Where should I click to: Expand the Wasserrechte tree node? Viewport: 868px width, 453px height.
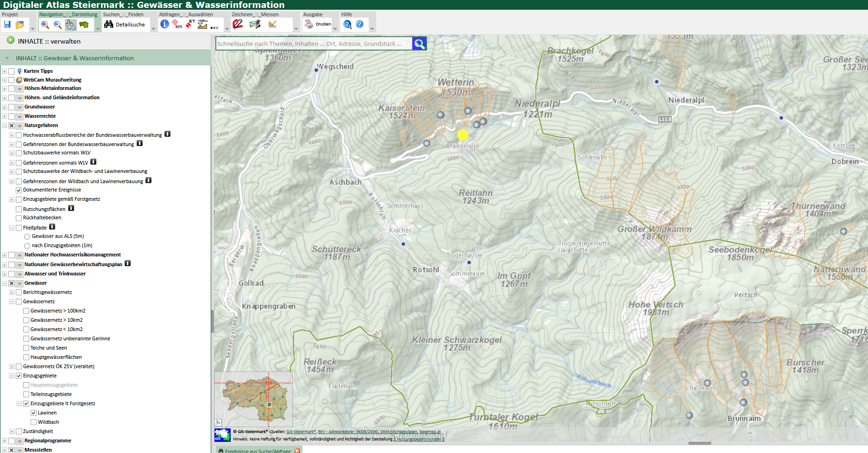pos(4,116)
